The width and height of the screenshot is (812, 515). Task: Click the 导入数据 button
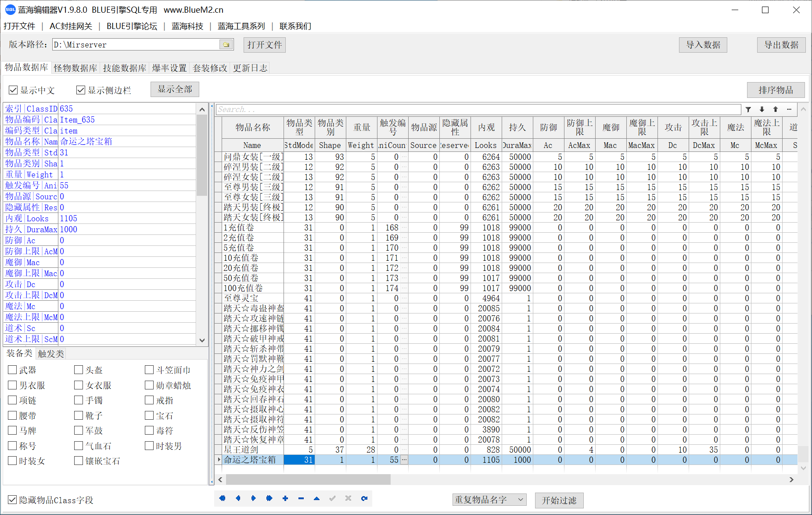(x=703, y=45)
